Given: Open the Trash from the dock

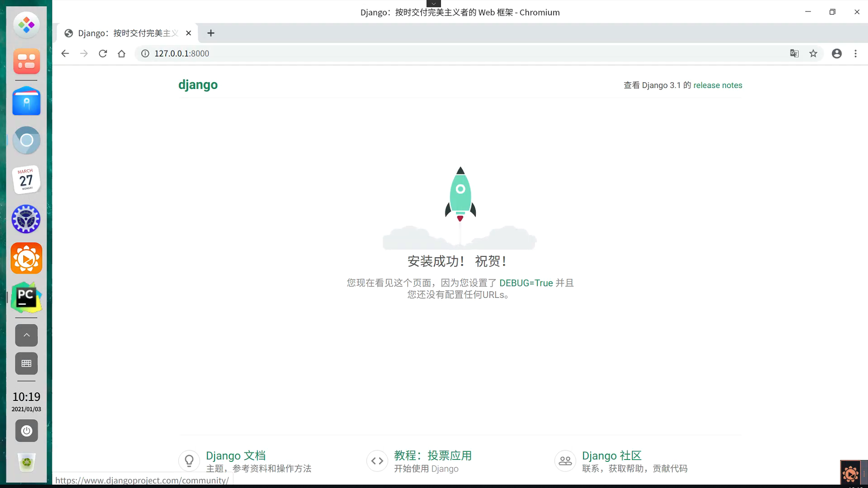Looking at the screenshot, I should (x=26, y=462).
